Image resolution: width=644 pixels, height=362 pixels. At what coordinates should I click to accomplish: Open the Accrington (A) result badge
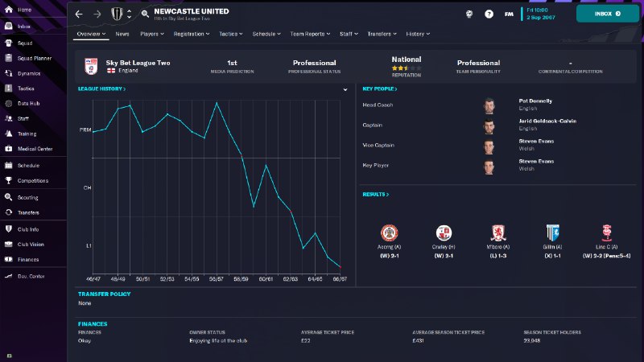pyautogui.click(x=389, y=233)
